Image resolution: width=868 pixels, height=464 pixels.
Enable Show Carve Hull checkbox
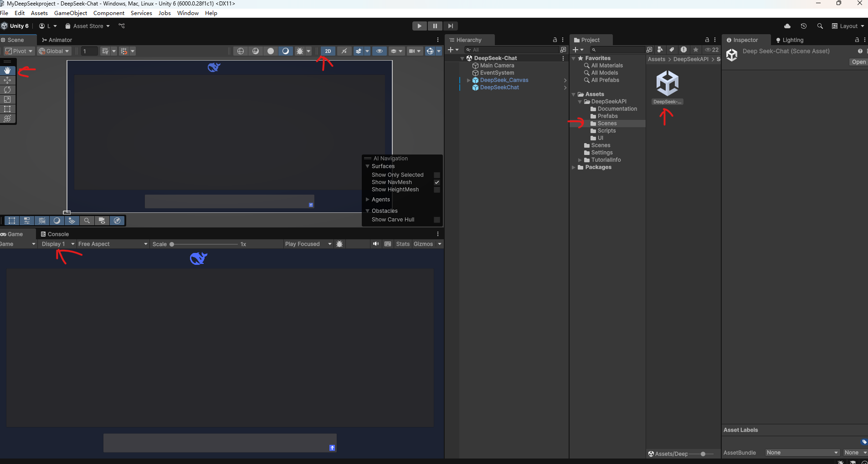(437, 220)
